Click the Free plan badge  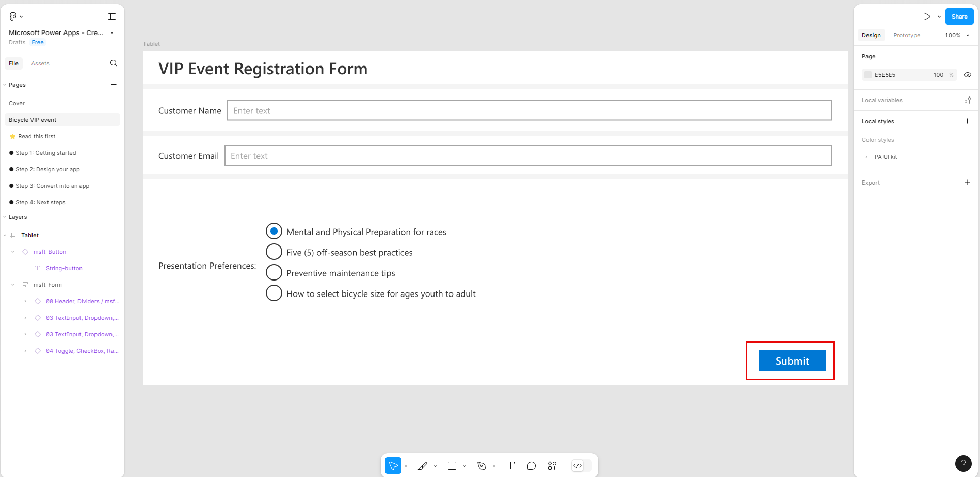38,42
